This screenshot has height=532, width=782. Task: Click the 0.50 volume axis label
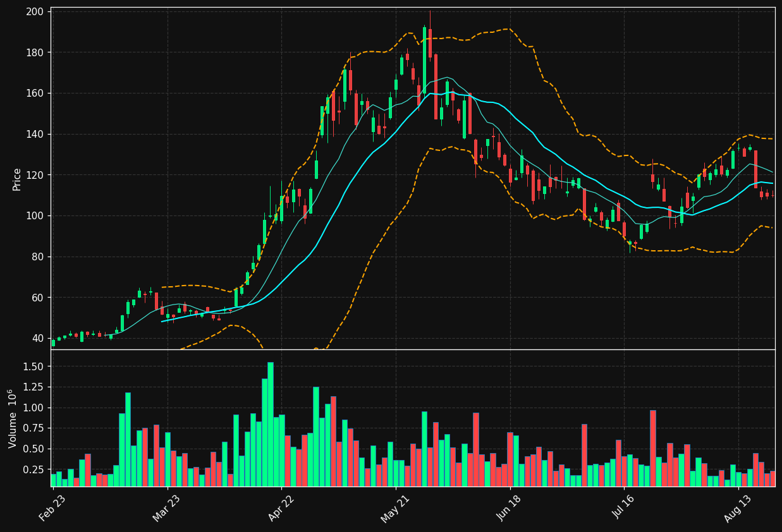tap(34, 449)
